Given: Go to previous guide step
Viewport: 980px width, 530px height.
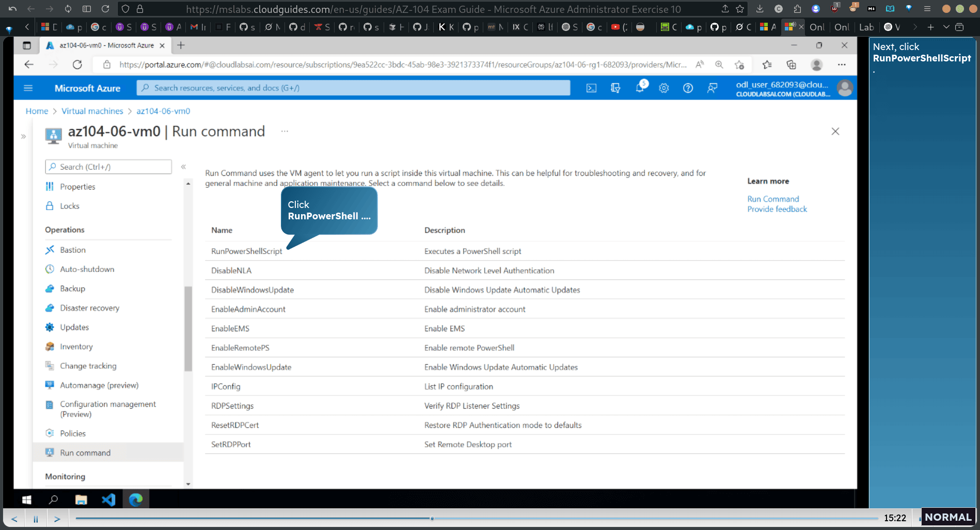Looking at the screenshot, I should pos(14,519).
